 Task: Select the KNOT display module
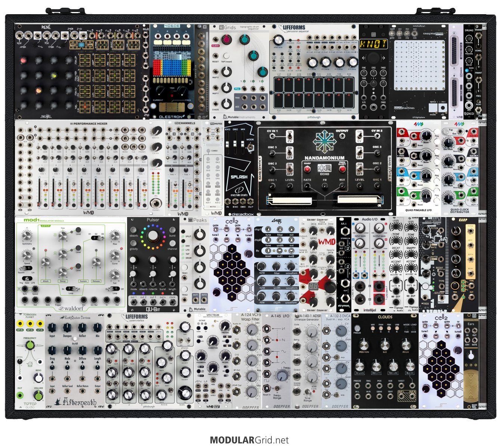(373, 72)
